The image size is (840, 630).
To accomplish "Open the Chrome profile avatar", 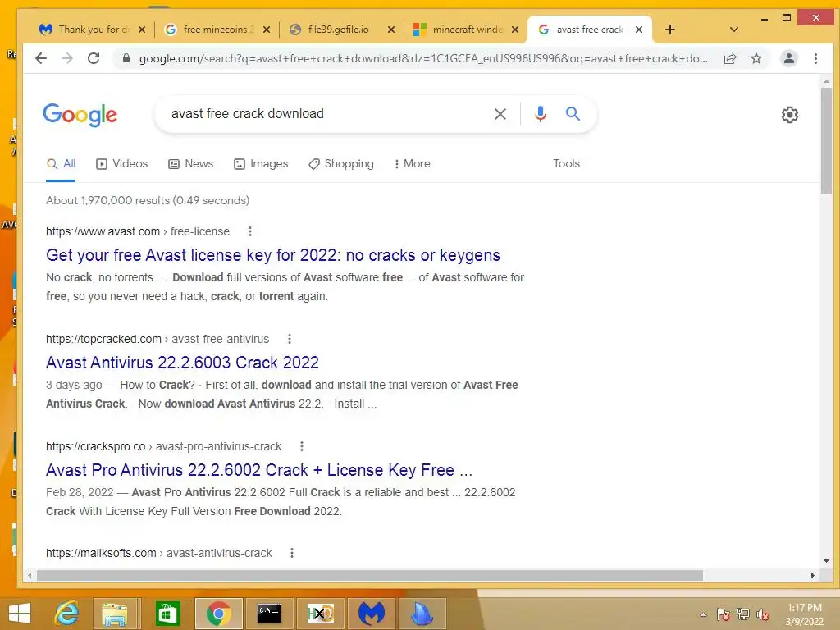I will pyautogui.click(x=788, y=58).
